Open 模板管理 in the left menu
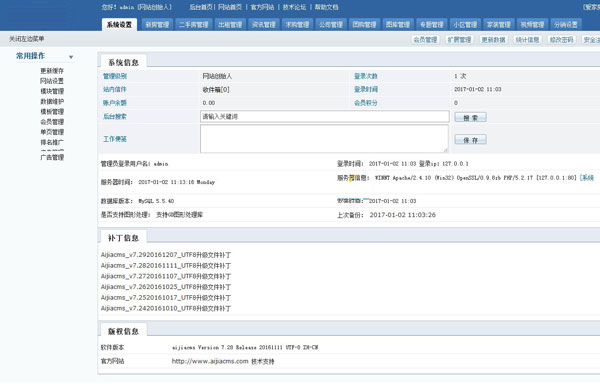600x384 pixels. click(52, 112)
